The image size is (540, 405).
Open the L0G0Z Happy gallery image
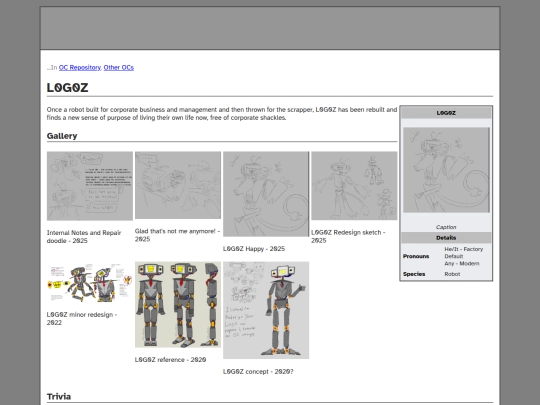266,194
